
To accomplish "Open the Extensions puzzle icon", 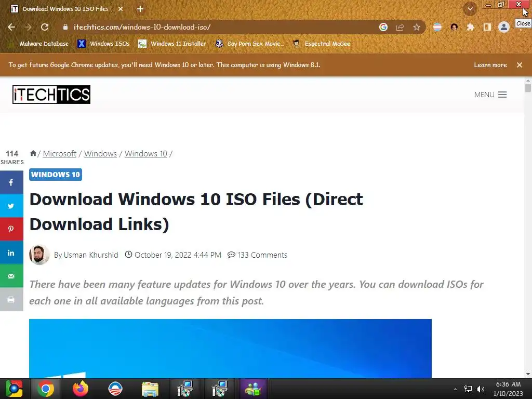I will tap(470, 27).
